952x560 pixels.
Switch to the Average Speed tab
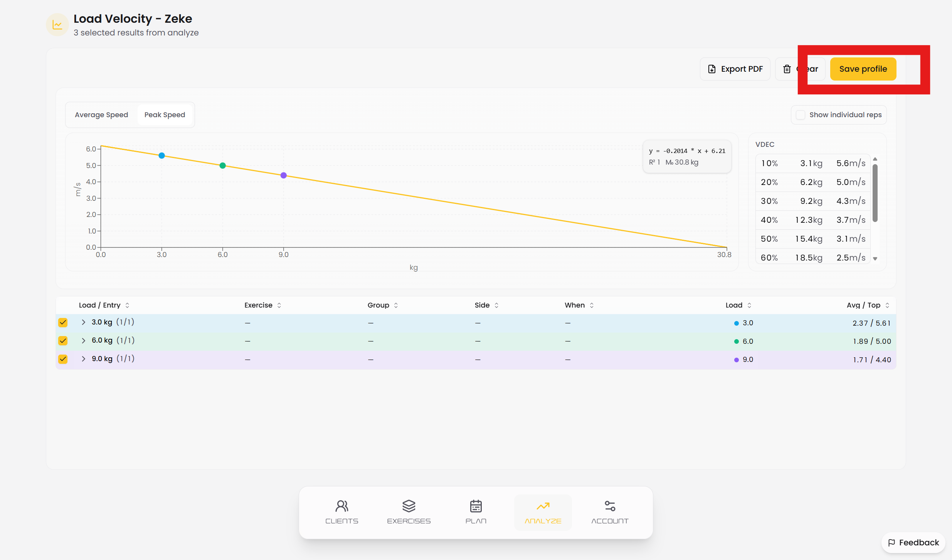click(x=101, y=115)
